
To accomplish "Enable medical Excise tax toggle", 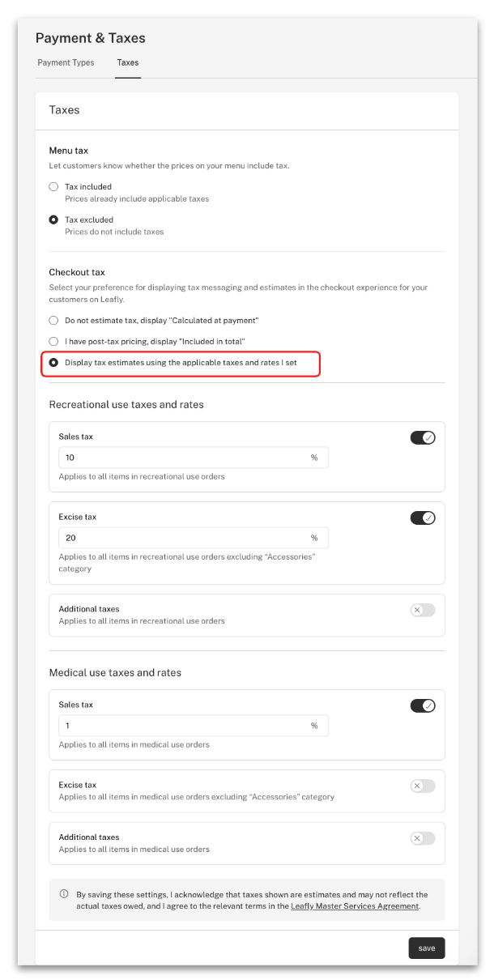I will pyautogui.click(x=423, y=786).
